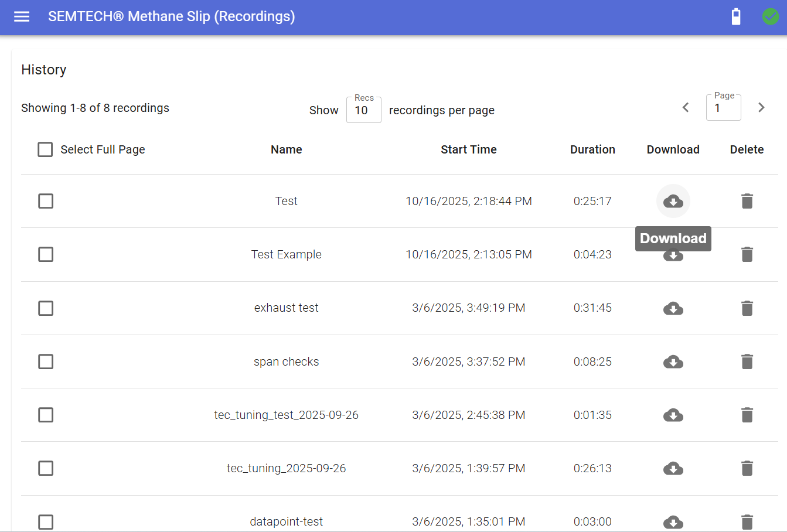787x532 pixels.
Task: Click the span checks recording name
Action: click(x=287, y=362)
